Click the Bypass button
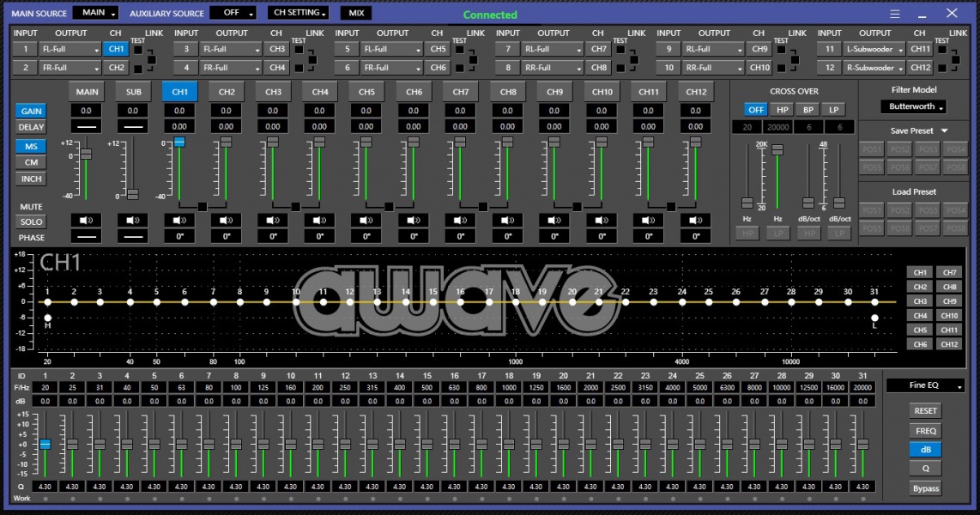Screen dimensions: 980x515 (x=926, y=488)
